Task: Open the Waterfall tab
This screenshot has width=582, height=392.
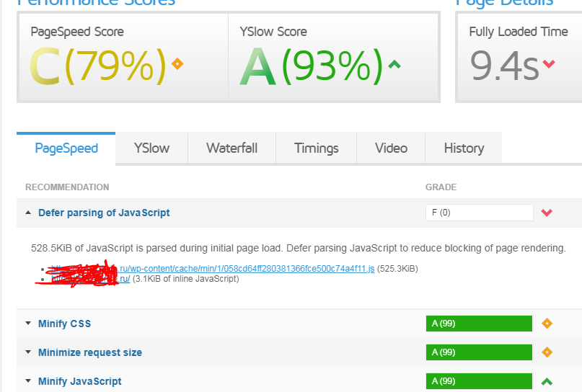Action: 232,148
